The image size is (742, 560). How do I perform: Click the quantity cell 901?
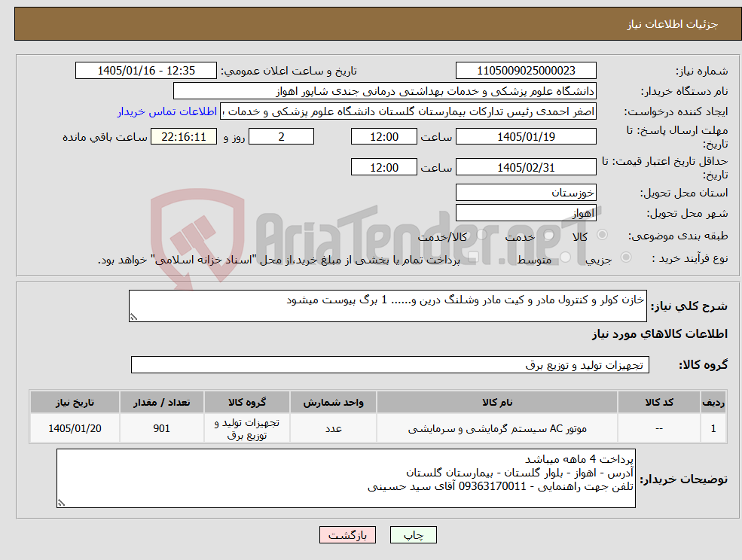click(x=161, y=428)
